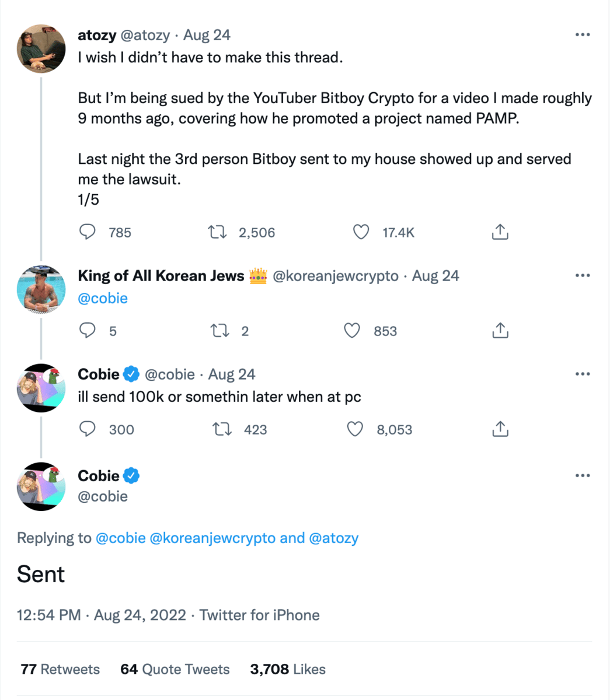Open atozy's profile picture
Image resolution: width=610 pixels, height=700 pixels.
pyautogui.click(x=41, y=49)
